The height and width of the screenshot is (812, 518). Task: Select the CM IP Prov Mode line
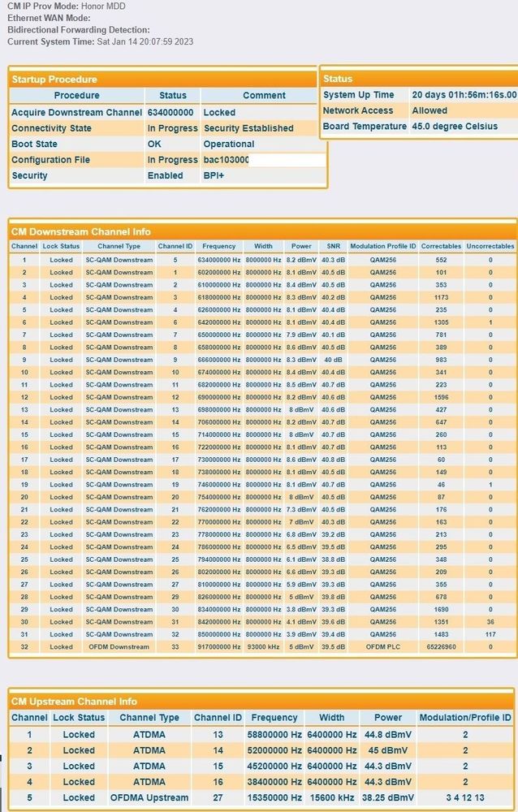point(67,6)
